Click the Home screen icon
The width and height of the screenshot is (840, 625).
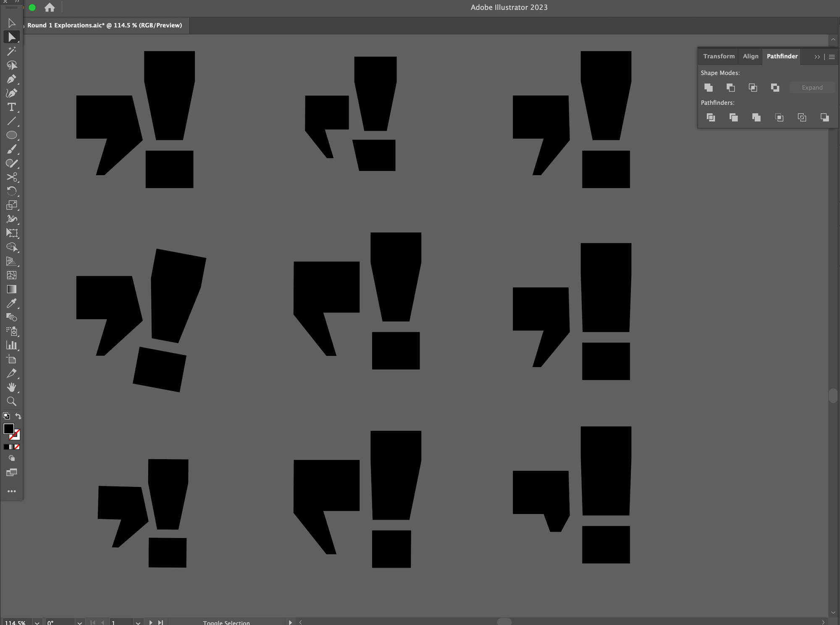pos(50,7)
